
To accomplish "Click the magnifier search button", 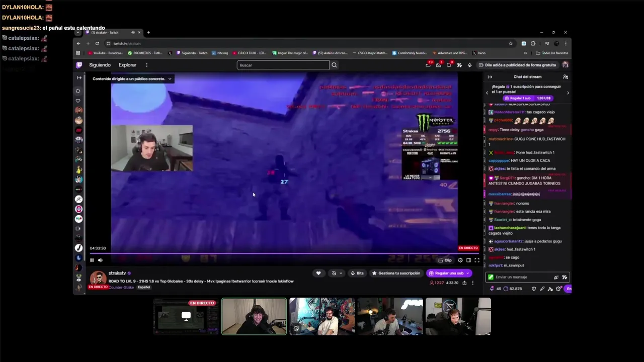I will tap(334, 65).
